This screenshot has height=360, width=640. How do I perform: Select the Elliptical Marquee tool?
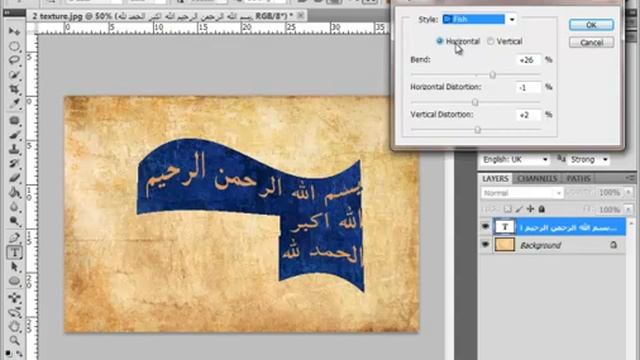click(14, 46)
